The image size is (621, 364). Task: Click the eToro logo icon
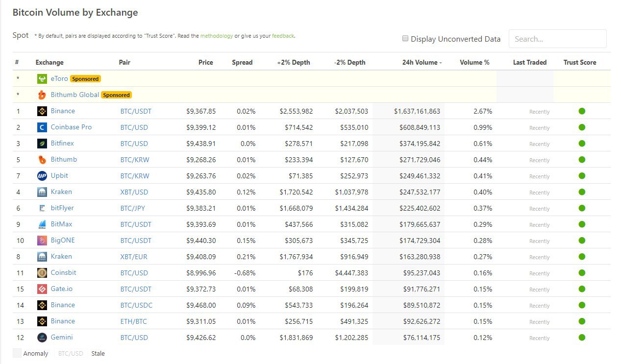(x=42, y=79)
